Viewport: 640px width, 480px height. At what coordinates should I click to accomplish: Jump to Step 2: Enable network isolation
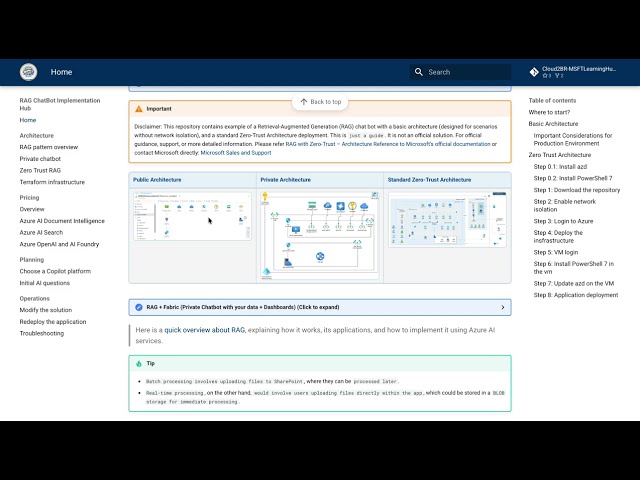564,205
